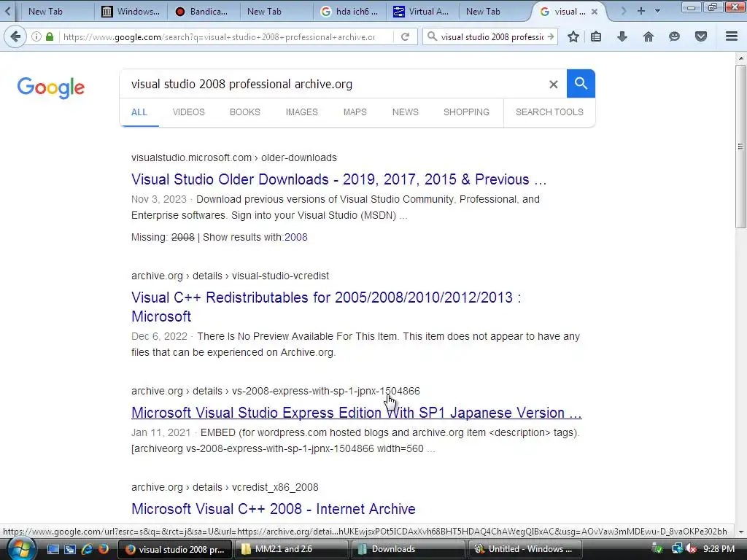Select the VIDEOS search category

pos(189,112)
